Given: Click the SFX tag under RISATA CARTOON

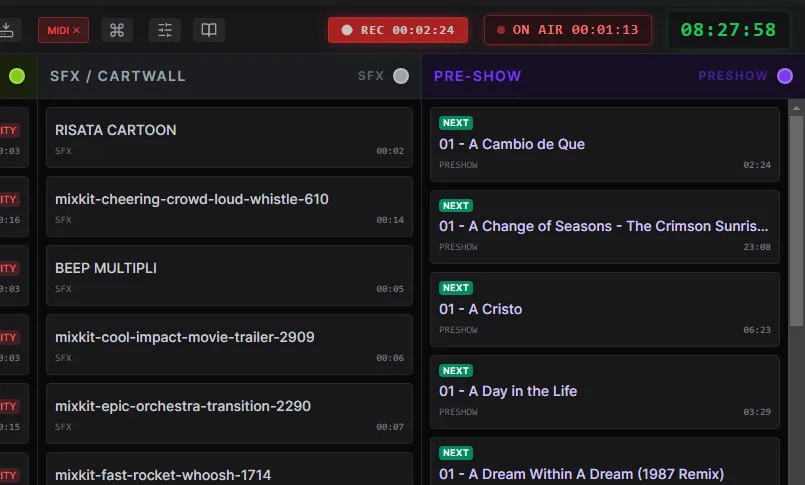Looking at the screenshot, I should click(x=63, y=151).
